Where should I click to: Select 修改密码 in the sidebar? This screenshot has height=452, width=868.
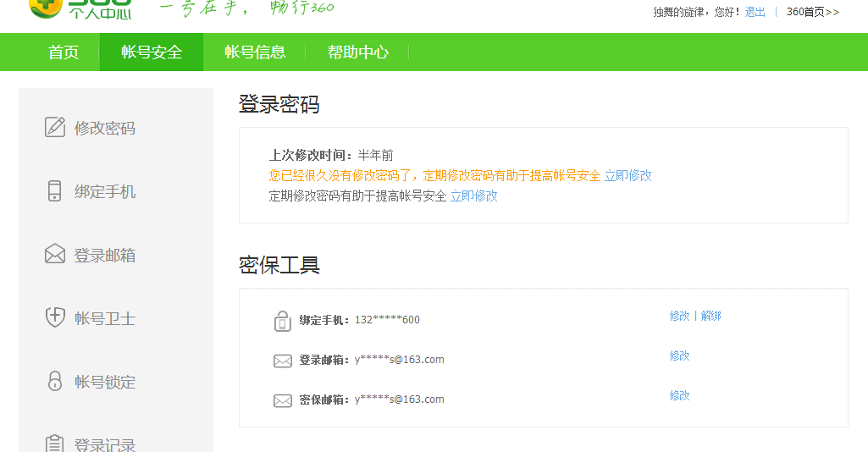pos(105,128)
